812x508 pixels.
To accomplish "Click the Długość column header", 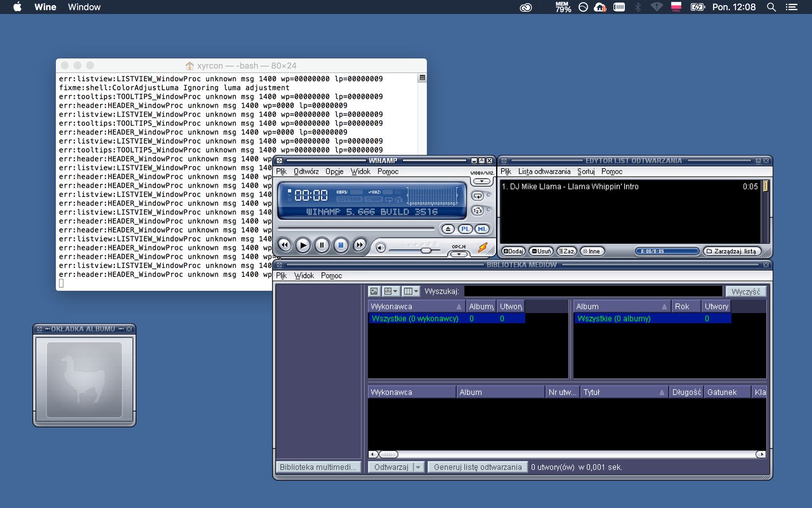I will pos(686,392).
